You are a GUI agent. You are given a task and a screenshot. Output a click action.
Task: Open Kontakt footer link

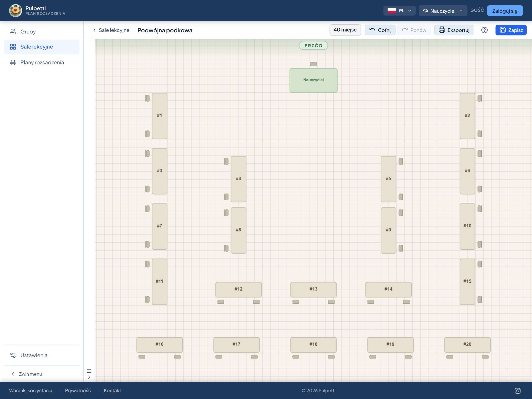[x=112, y=391]
